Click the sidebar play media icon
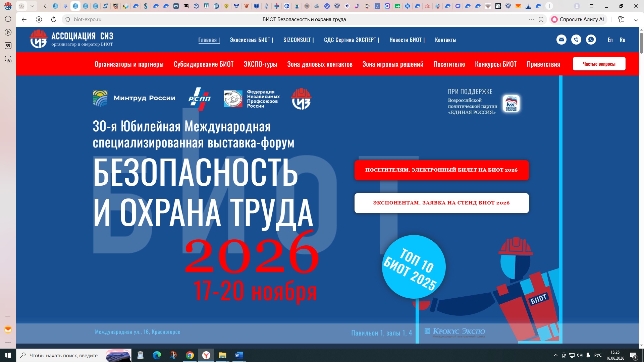The width and height of the screenshot is (644, 362). point(8,32)
